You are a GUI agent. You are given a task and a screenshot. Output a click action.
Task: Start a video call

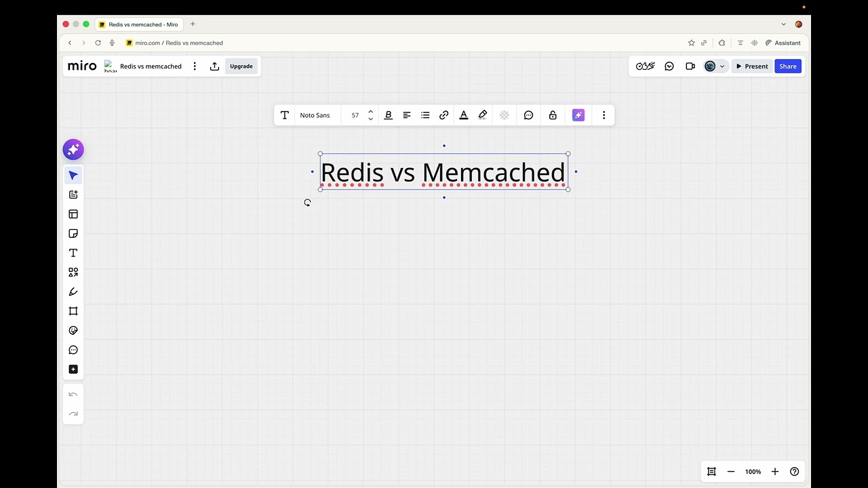click(x=690, y=66)
